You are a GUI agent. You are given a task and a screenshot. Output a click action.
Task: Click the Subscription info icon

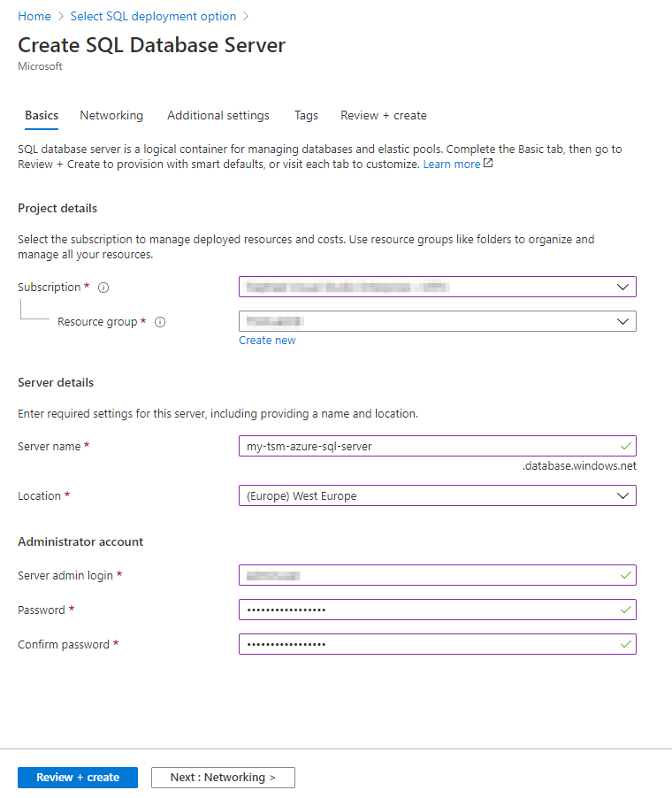103,288
